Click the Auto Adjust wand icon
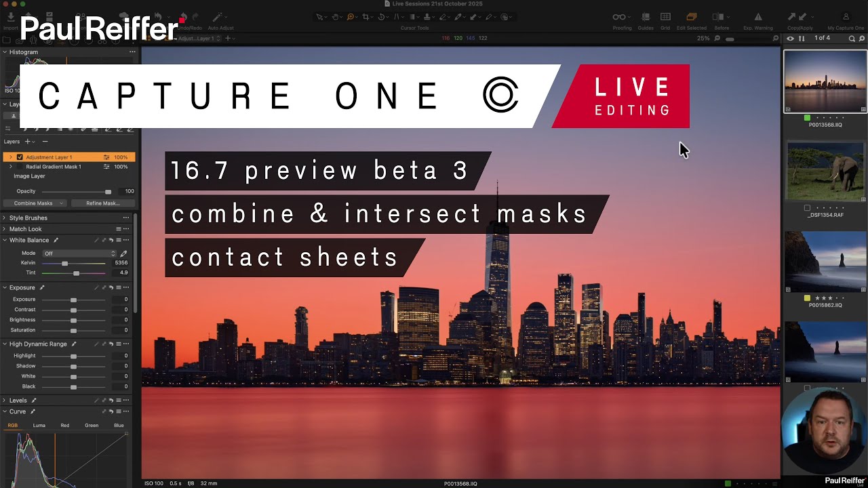The width and height of the screenshot is (868, 488). [218, 17]
